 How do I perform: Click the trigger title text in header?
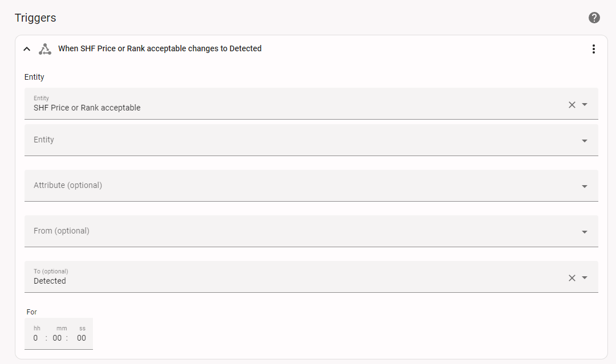pyautogui.click(x=160, y=49)
